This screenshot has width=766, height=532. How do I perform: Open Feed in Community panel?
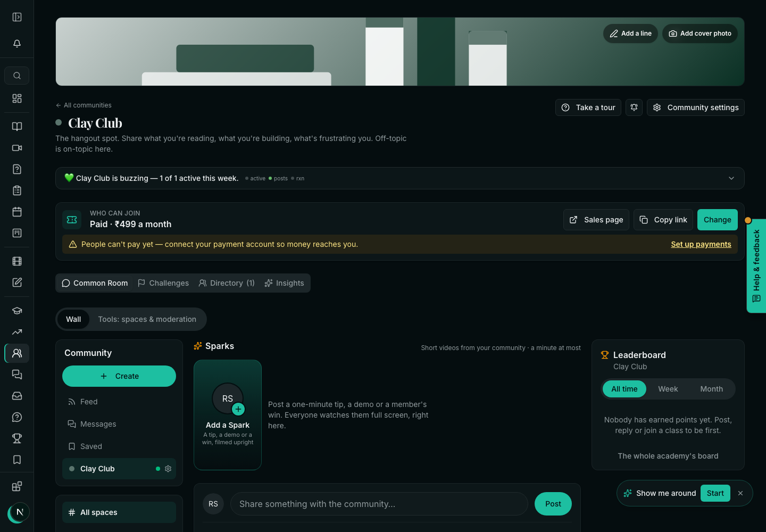[x=119, y=402]
